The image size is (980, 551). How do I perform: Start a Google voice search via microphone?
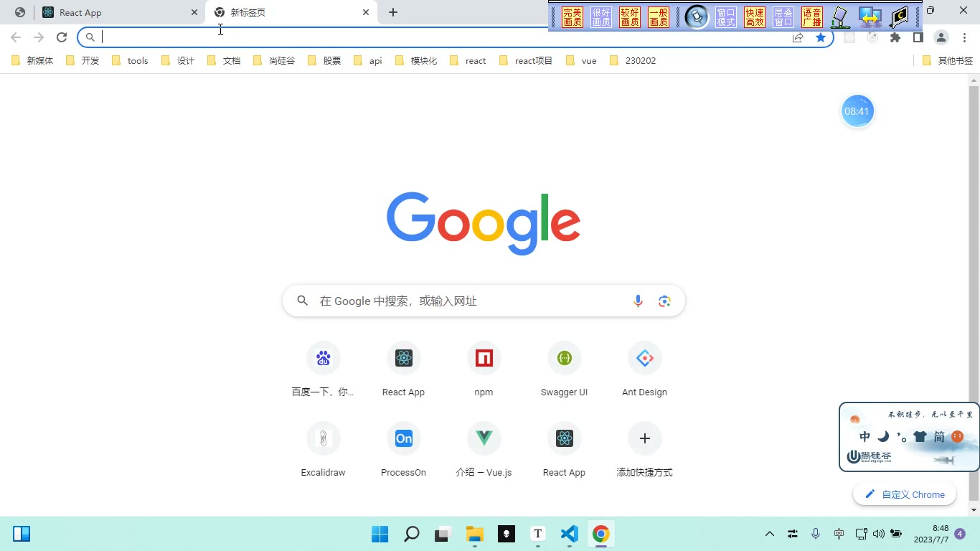(x=638, y=301)
